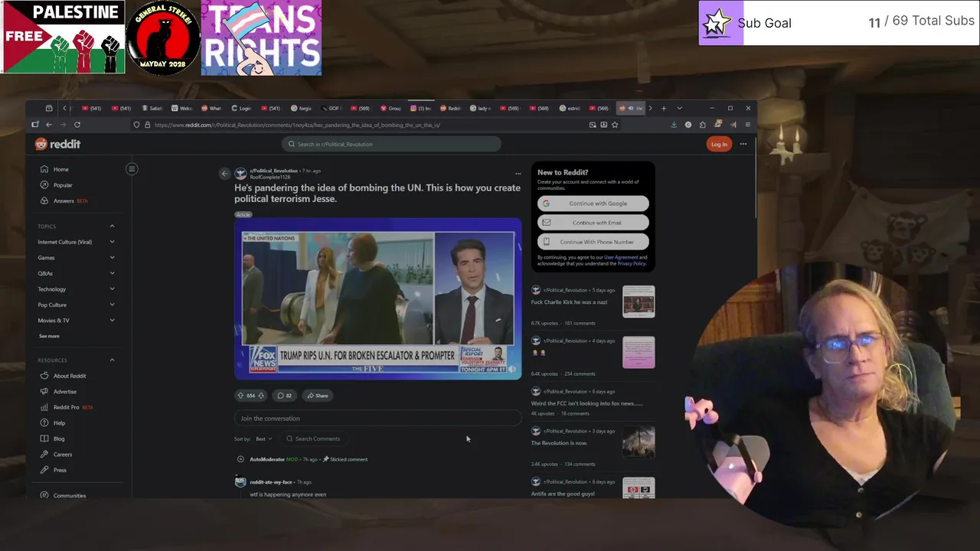The width and height of the screenshot is (980, 551).
Task: Open the Press sidebar item
Action: pos(60,470)
